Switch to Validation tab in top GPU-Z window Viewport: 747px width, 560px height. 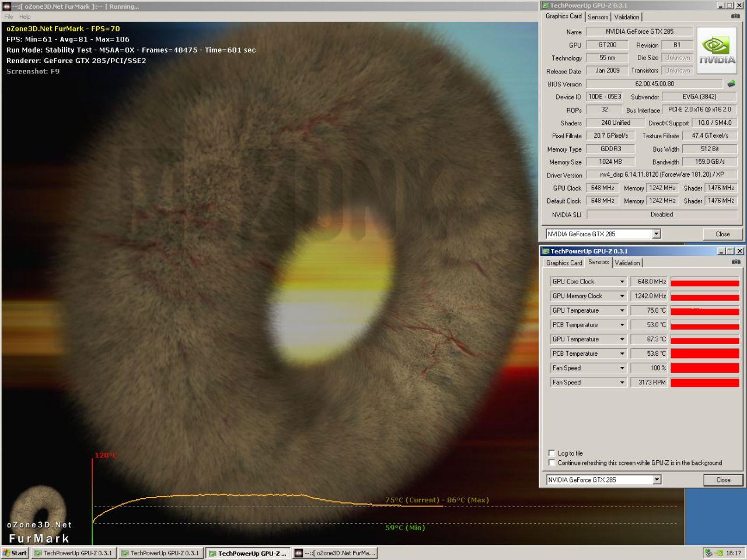[x=627, y=17]
